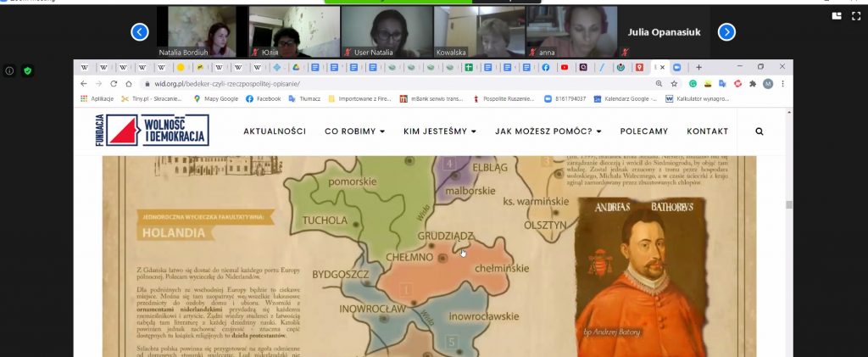This screenshot has height=357, width=868.
Task: Open the 8161794037 Zoom bookmark
Action: pyautogui.click(x=565, y=98)
